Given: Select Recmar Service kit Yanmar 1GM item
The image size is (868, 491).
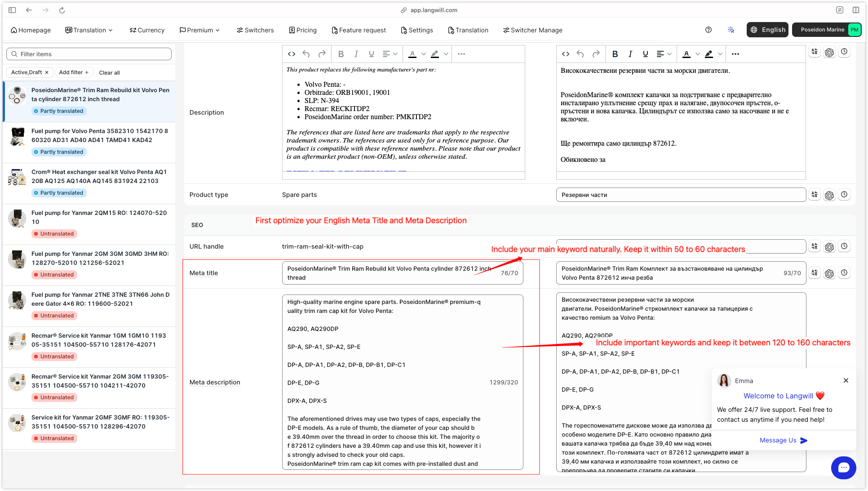Looking at the screenshot, I should 89,347.
